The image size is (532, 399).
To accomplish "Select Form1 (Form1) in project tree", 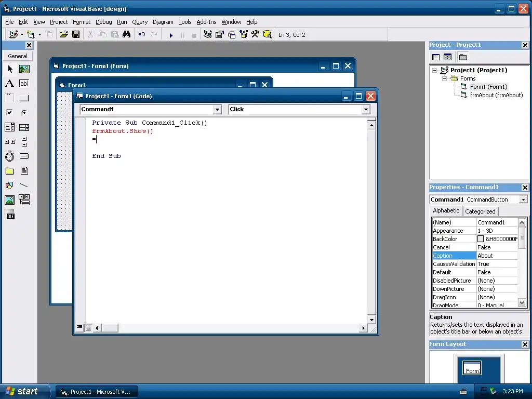I will click(x=488, y=87).
